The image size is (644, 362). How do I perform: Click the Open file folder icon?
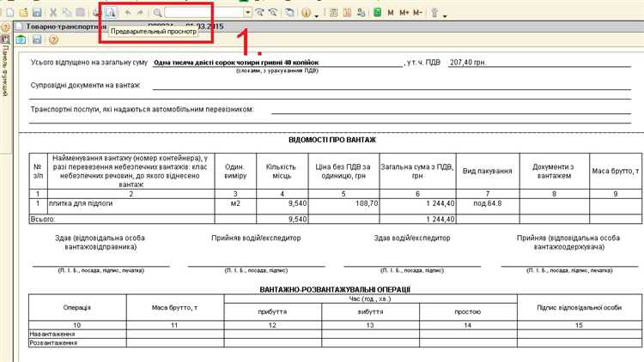[x=24, y=12]
